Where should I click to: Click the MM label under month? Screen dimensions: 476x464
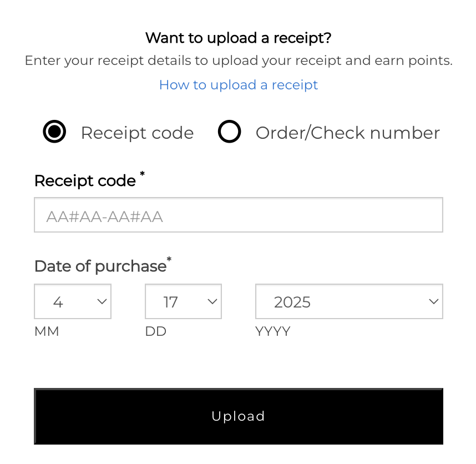47,332
